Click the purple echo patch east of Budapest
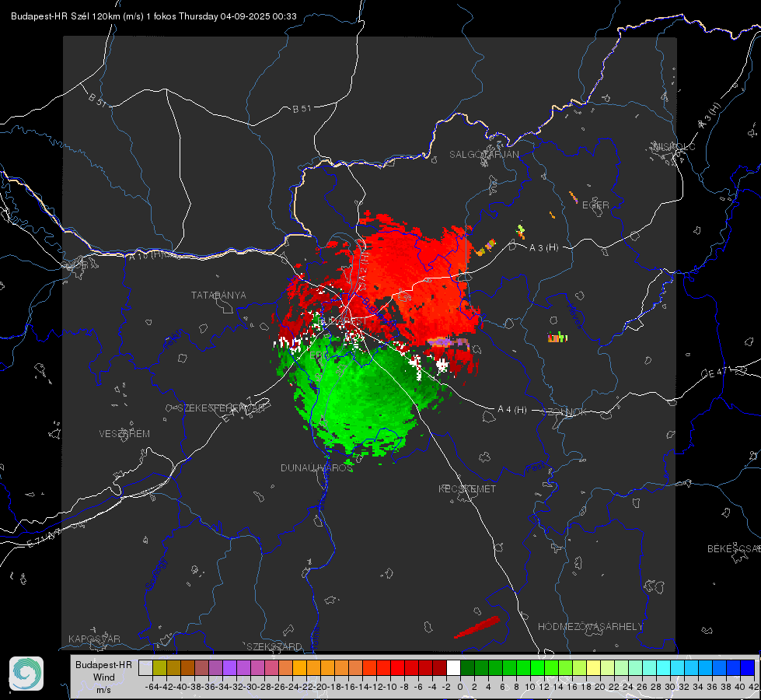The width and height of the screenshot is (761, 700). pyautogui.click(x=448, y=342)
